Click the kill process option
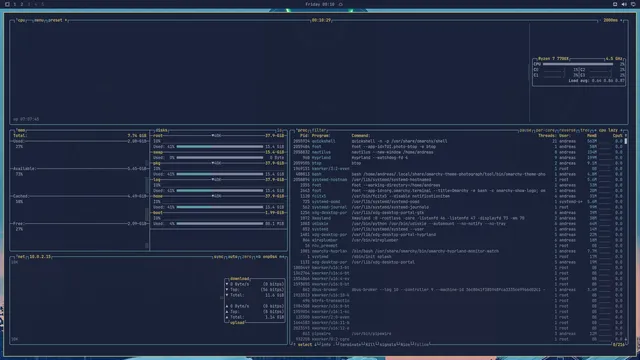Image resolution: width=640 pixels, height=360 pixels. coord(370,344)
